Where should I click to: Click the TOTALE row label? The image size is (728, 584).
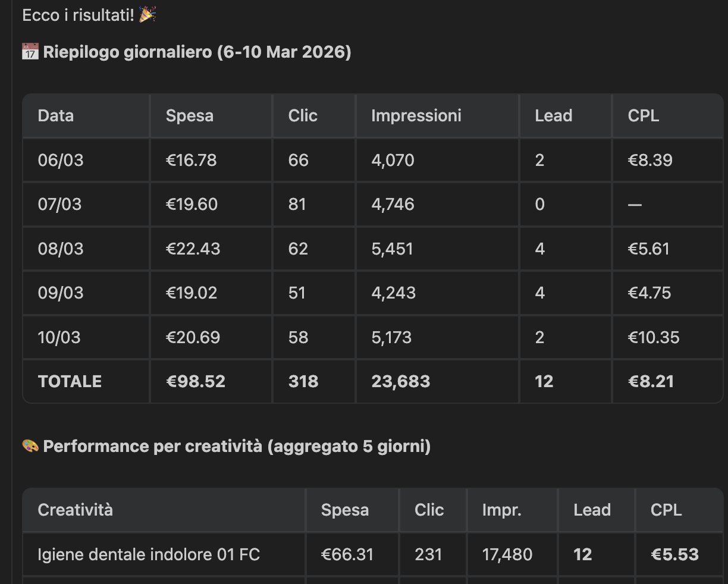tap(70, 381)
